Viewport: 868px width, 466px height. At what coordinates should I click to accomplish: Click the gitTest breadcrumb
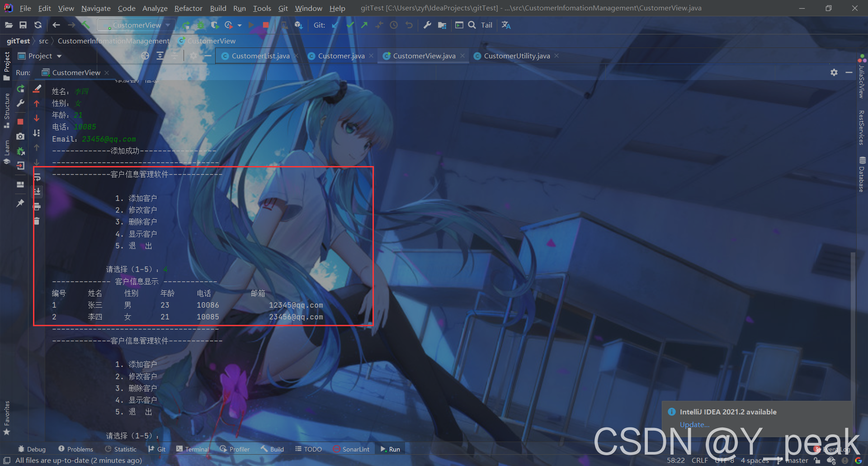[18, 41]
